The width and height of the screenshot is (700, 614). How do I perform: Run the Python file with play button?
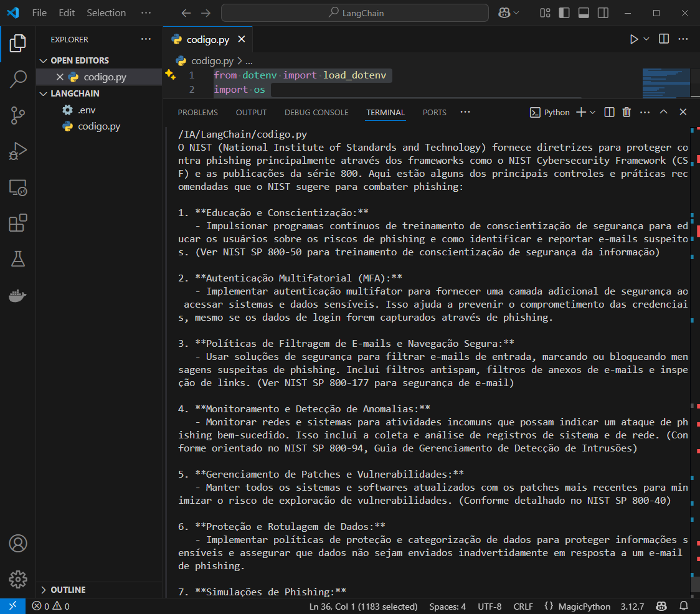tap(633, 39)
